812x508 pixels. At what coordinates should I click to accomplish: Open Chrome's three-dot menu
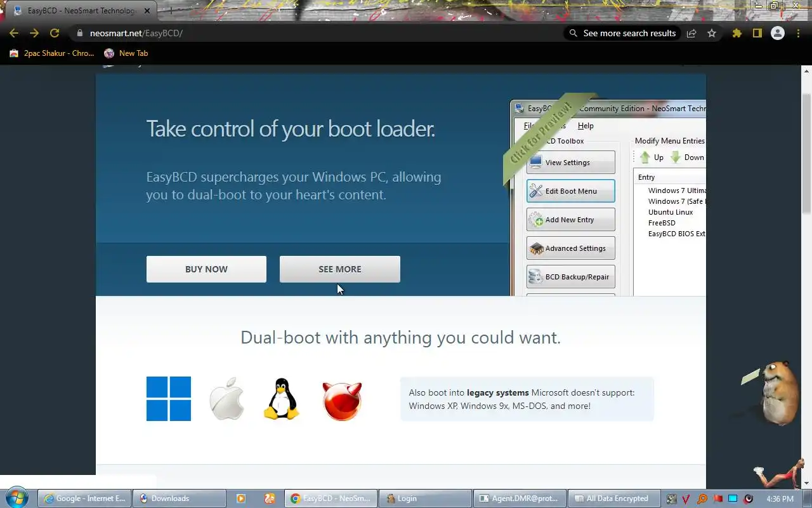[x=799, y=33]
